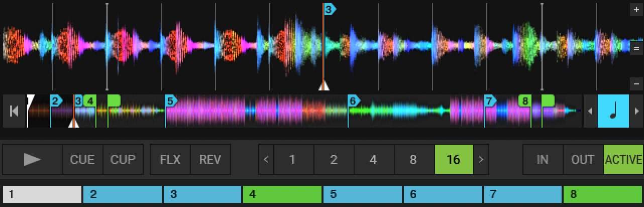Skip to track start icon
This screenshot has height=207, width=644.
click(14, 111)
